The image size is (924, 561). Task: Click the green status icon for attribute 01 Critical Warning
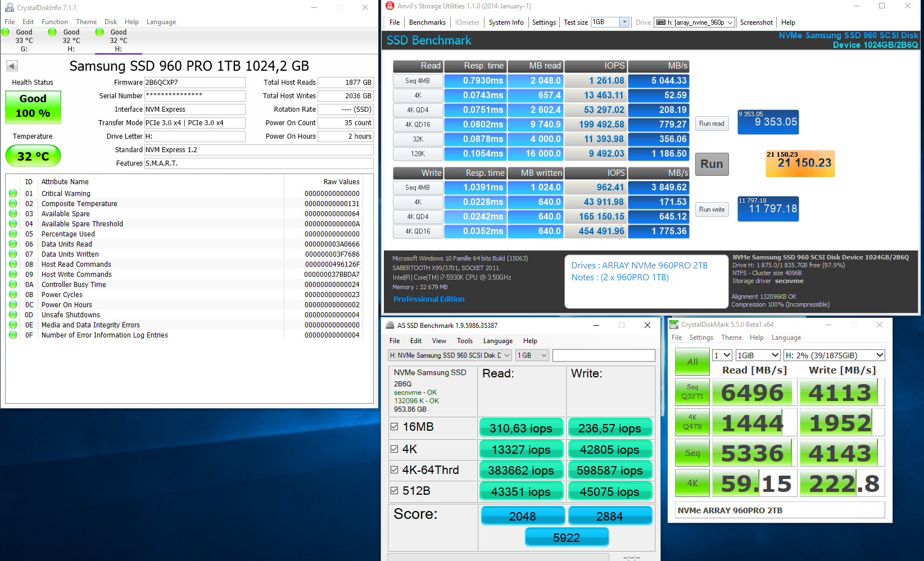point(13,193)
